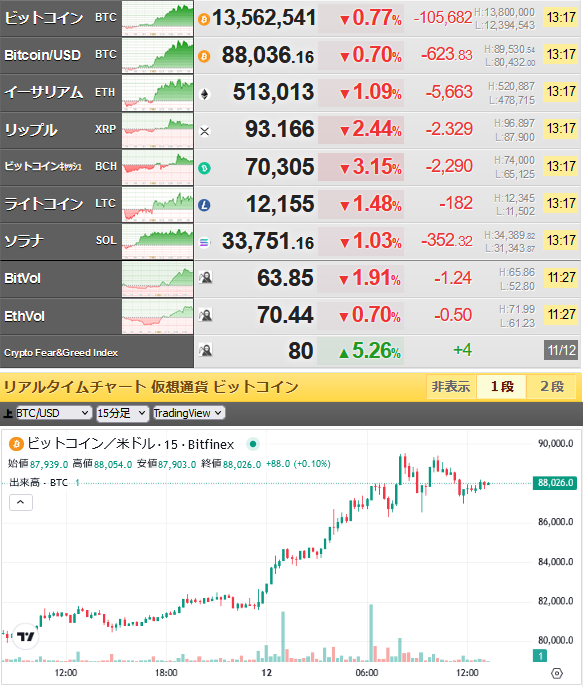The height and width of the screenshot is (687, 583).
Task: Click the EthVol label
Action: point(25,316)
